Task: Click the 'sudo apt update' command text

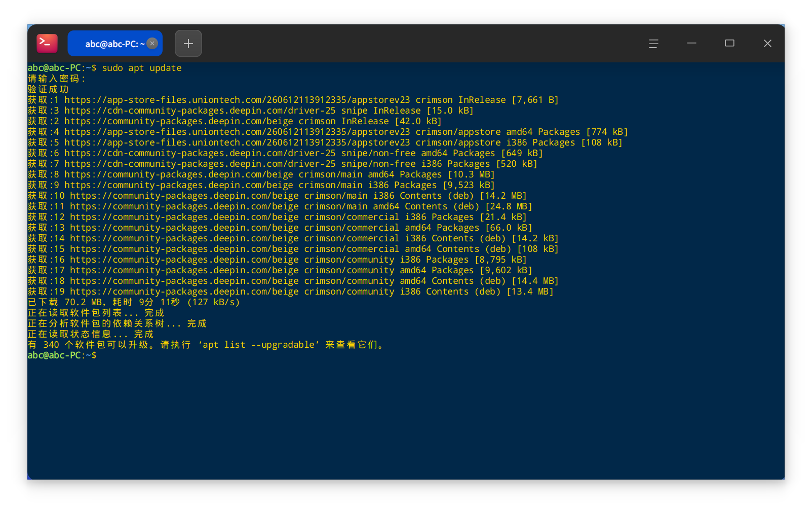Action: [142, 68]
